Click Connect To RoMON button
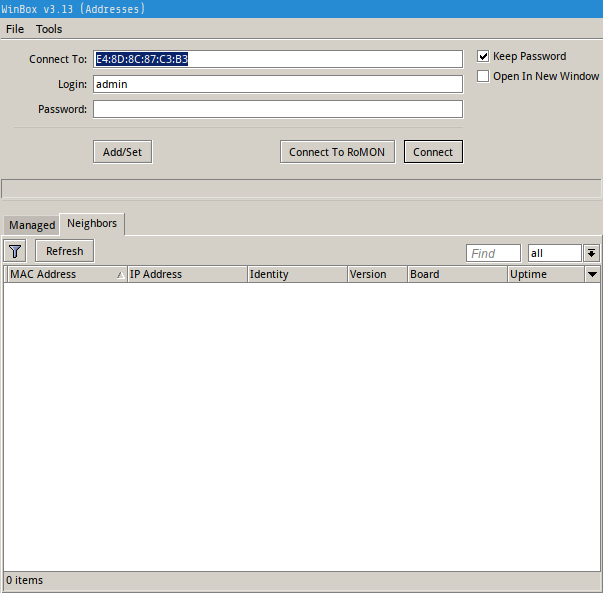The image size is (603, 593). coord(337,152)
